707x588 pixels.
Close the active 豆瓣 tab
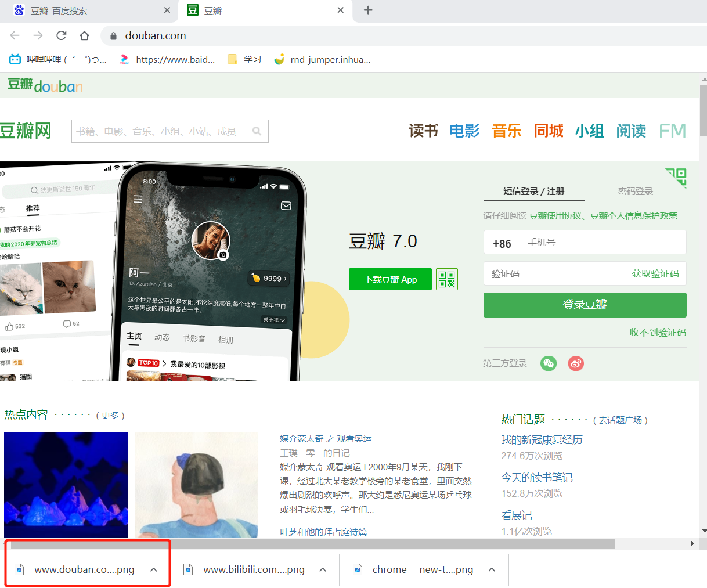341,10
